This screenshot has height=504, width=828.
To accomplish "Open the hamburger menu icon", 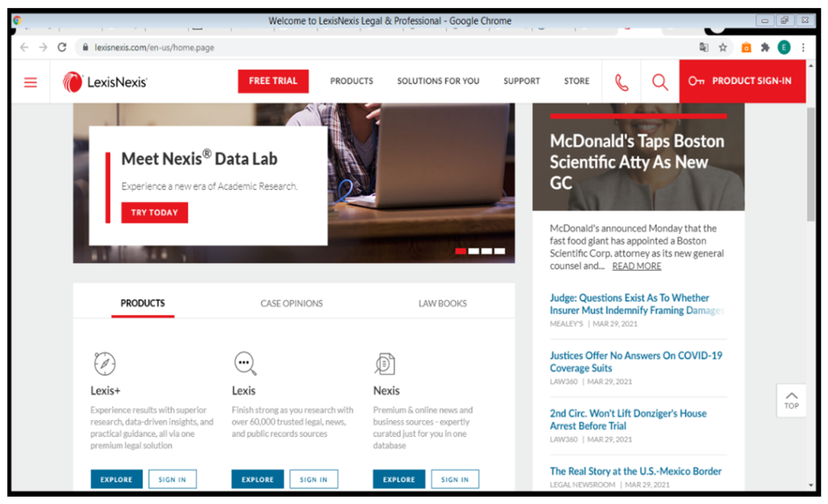I will click(x=30, y=82).
